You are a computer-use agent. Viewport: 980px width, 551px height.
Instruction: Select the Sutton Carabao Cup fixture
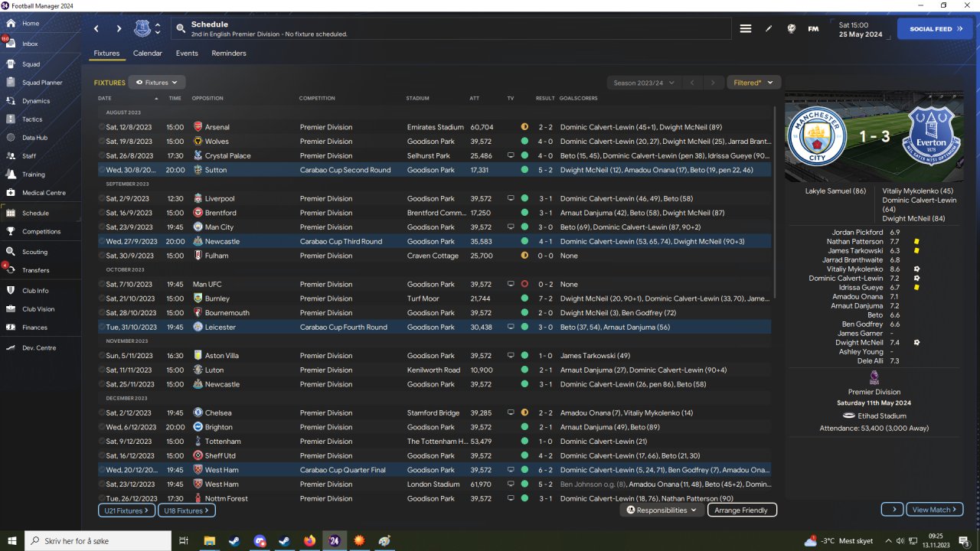click(x=434, y=170)
